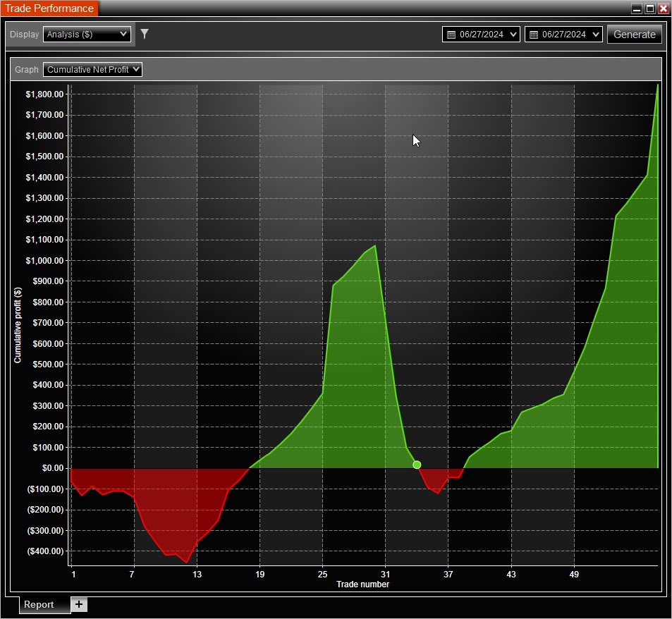Click the Trade number axis label

[362, 584]
